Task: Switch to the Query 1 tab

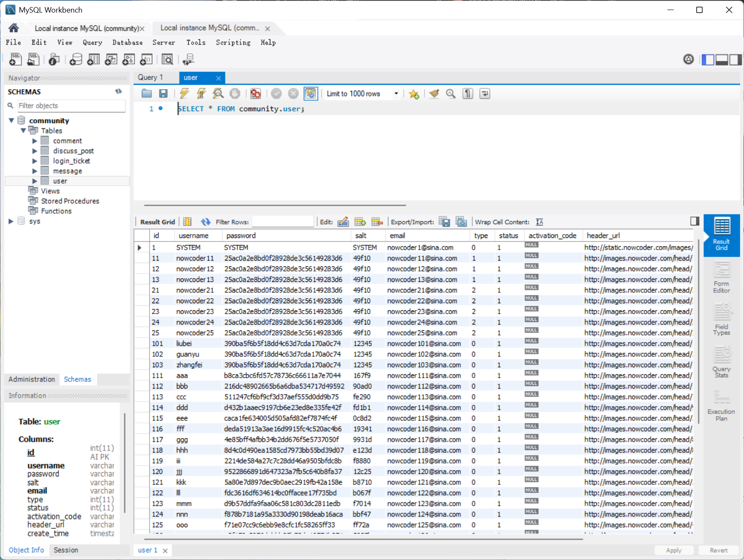Action: [x=151, y=77]
